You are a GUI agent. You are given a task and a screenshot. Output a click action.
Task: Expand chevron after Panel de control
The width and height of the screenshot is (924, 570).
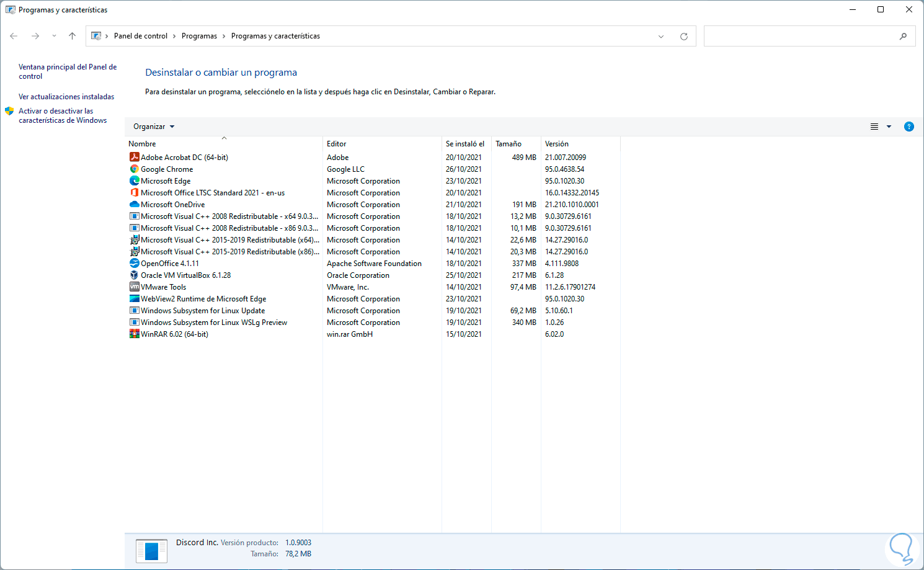coord(174,36)
